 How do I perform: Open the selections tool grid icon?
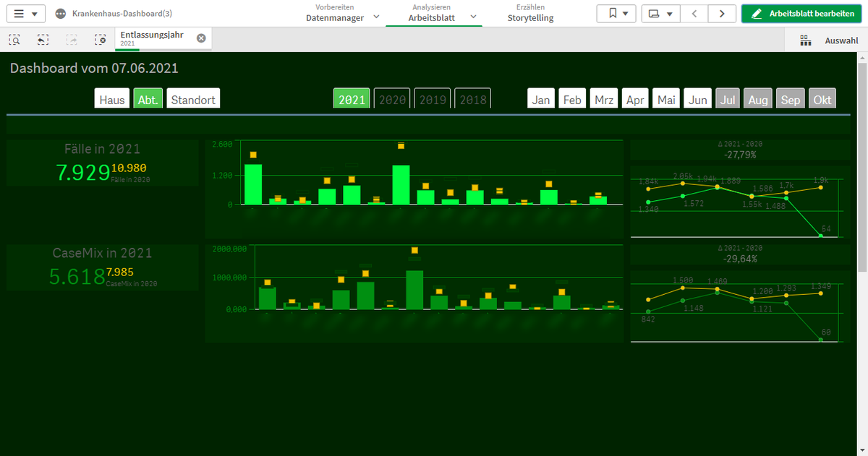[x=805, y=40]
